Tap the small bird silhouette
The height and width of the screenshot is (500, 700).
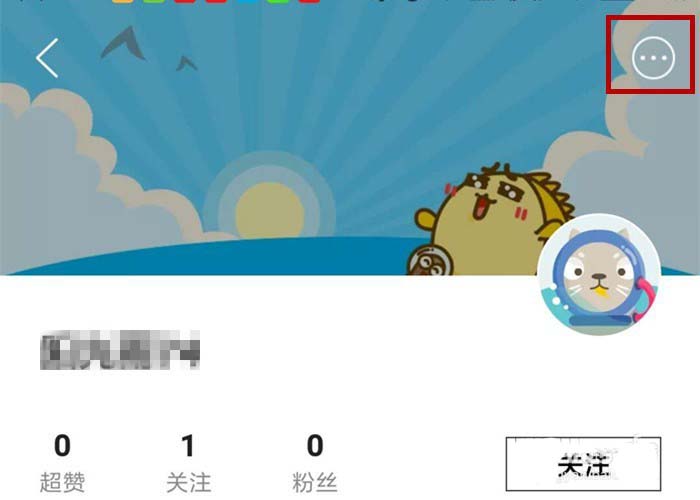click(x=187, y=63)
